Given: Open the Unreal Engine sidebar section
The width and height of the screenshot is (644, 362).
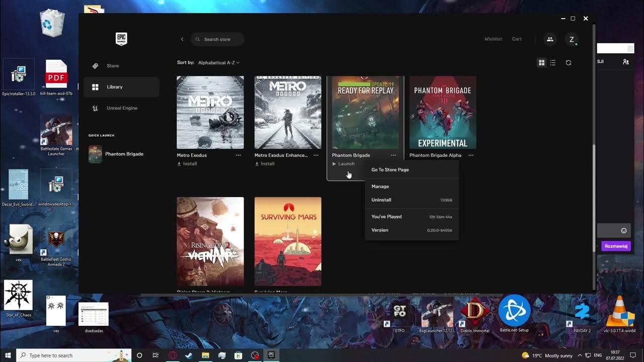Looking at the screenshot, I should [x=121, y=108].
